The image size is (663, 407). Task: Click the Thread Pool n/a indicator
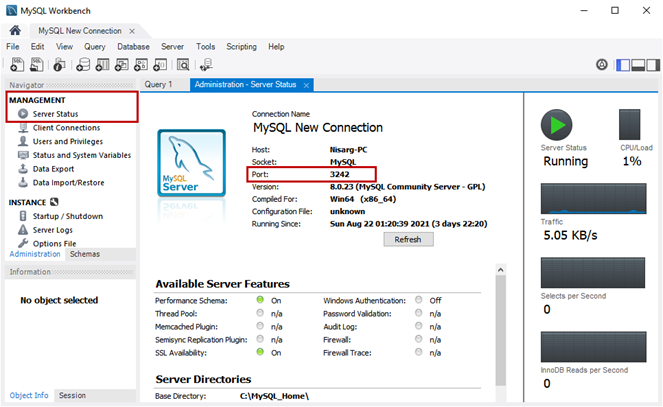pos(260,313)
